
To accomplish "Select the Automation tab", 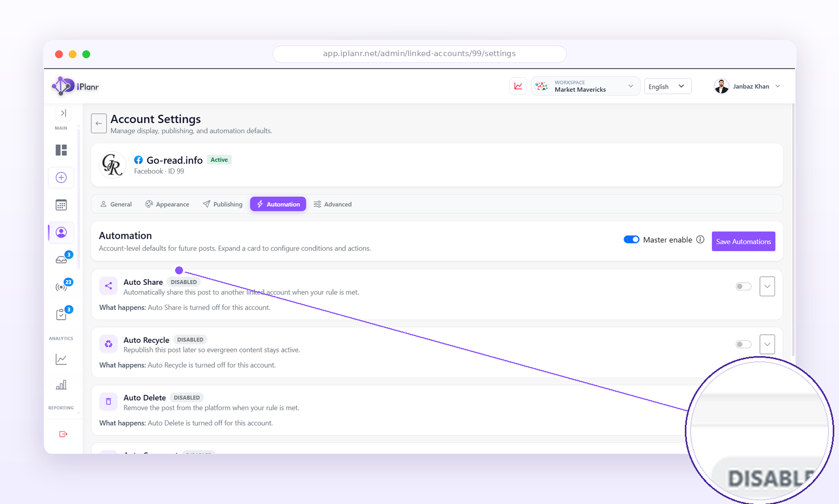I will click(278, 204).
